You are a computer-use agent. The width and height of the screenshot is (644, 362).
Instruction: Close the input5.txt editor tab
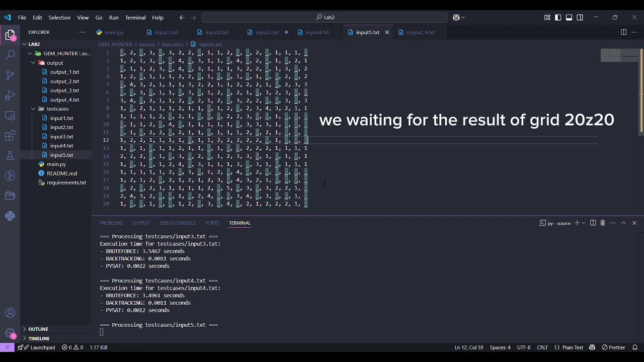click(x=387, y=32)
